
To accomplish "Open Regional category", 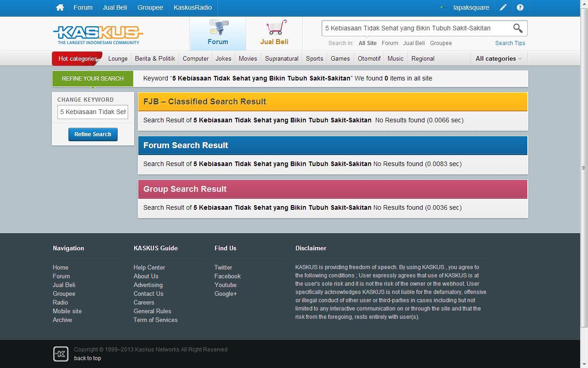I will [x=423, y=58].
